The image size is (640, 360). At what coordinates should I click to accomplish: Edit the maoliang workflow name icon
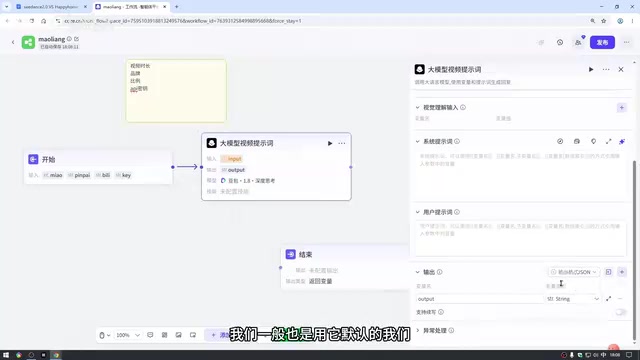pos(76,39)
